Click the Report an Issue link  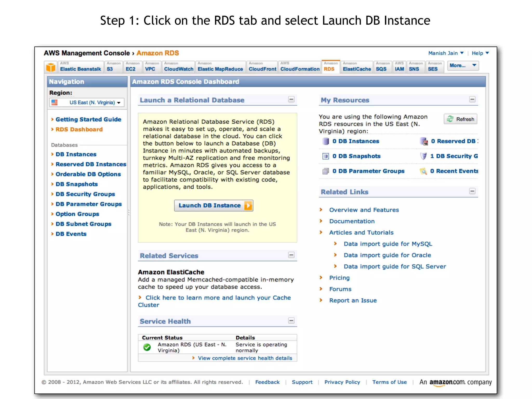353,301
